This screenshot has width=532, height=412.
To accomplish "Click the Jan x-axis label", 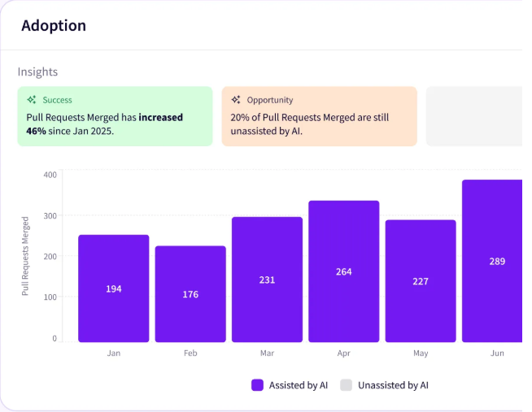I will tap(114, 353).
